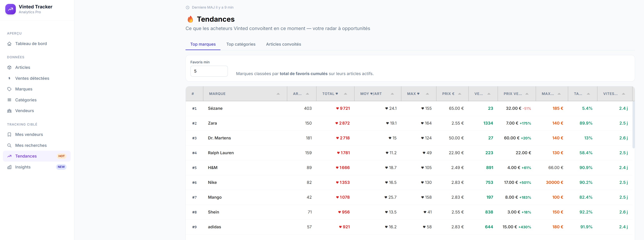Viewport: 644px width, 240px height.
Task: Click Ralph Lauren in the table
Action: click(221, 153)
